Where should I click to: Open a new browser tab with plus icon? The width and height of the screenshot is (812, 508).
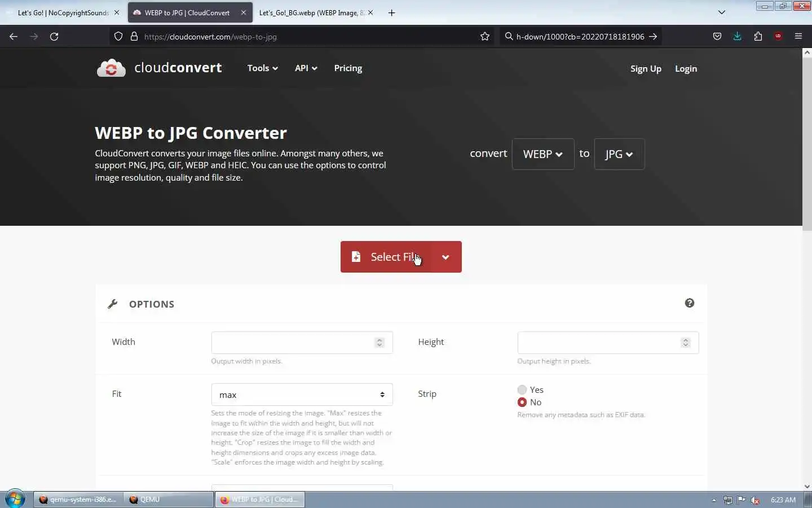[x=391, y=12]
